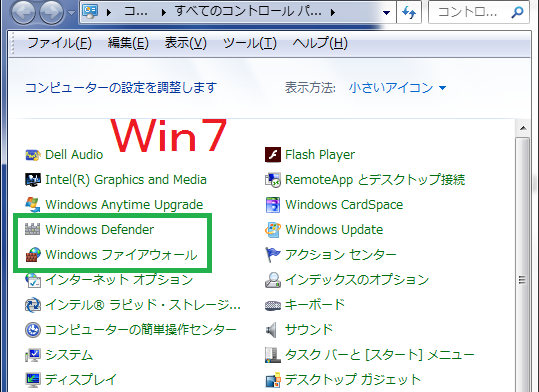Viewport: 539px width, 392px height.
Task: Open the Windows ファイアウォール brick wall icon
Action: (33, 254)
